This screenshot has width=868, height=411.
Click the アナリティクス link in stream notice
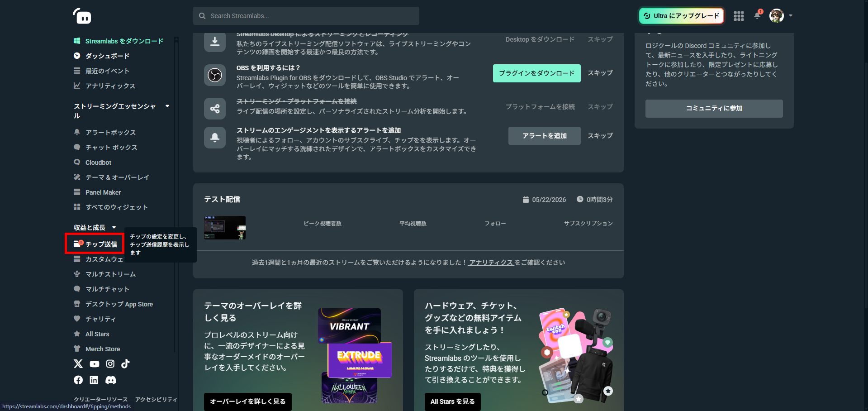tap(491, 263)
